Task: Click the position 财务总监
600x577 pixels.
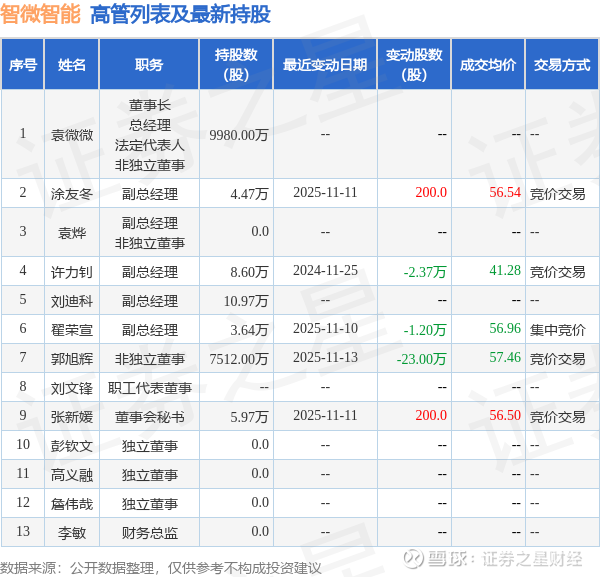Action: click(x=150, y=533)
